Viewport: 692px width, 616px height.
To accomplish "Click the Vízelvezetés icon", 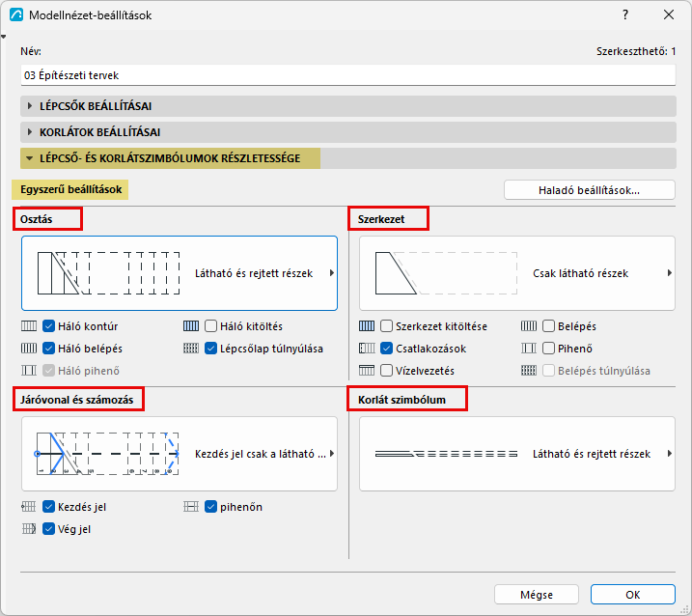I will click(x=367, y=370).
